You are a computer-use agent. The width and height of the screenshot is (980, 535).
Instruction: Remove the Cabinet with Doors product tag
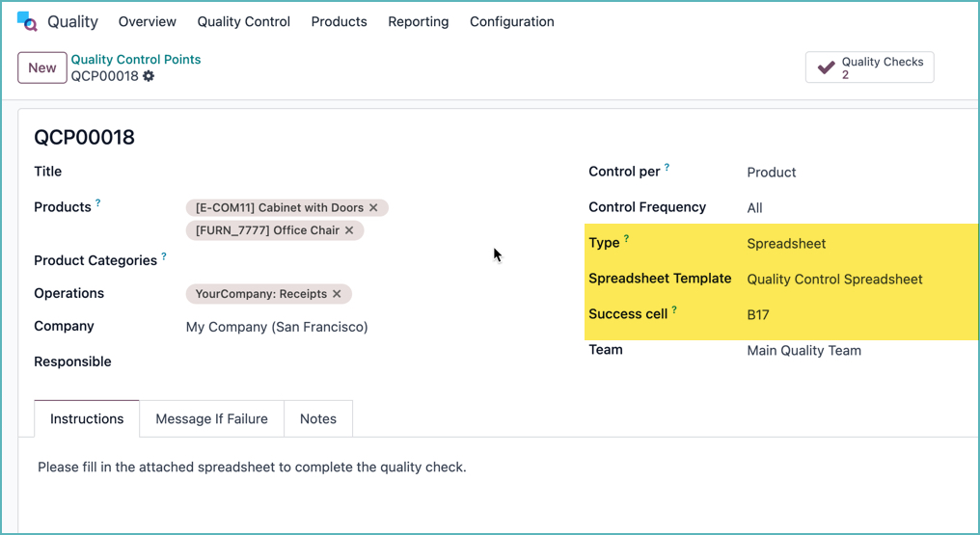(373, 207)
